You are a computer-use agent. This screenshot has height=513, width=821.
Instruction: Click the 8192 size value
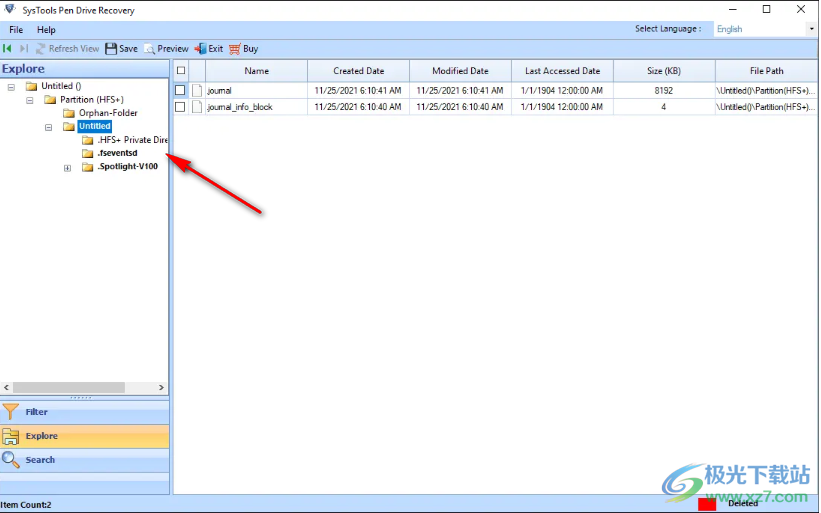(663, 91)
